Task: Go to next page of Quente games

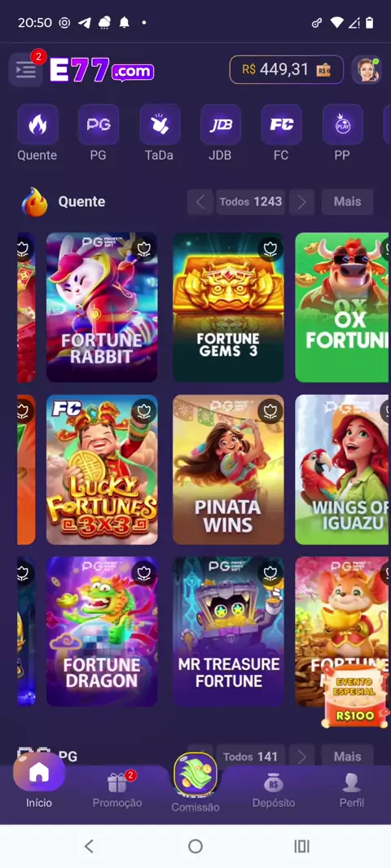Action: [302, 202]
